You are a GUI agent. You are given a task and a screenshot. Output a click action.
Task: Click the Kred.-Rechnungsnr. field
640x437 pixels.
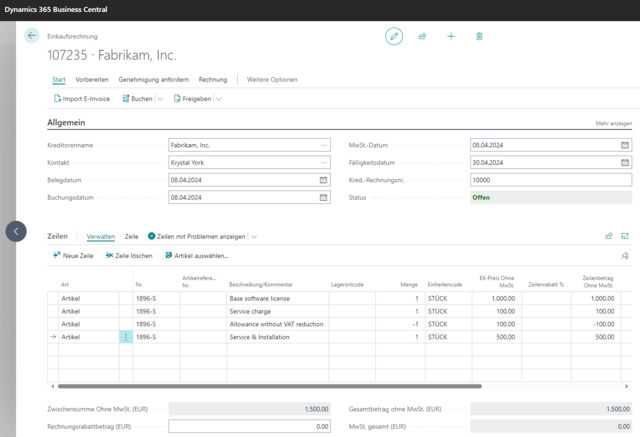(x=551, y=180)
